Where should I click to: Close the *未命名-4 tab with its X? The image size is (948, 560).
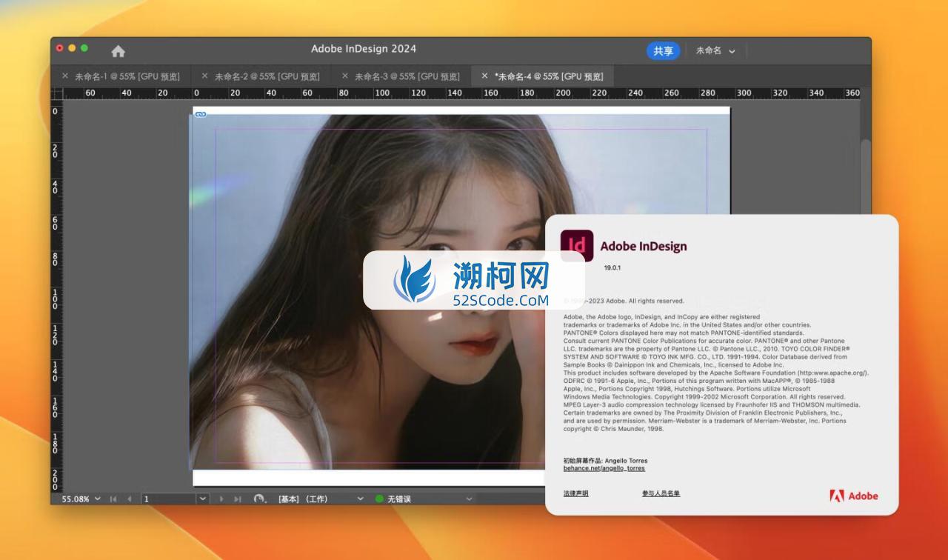pyautogui.click(x=485, y=76)
